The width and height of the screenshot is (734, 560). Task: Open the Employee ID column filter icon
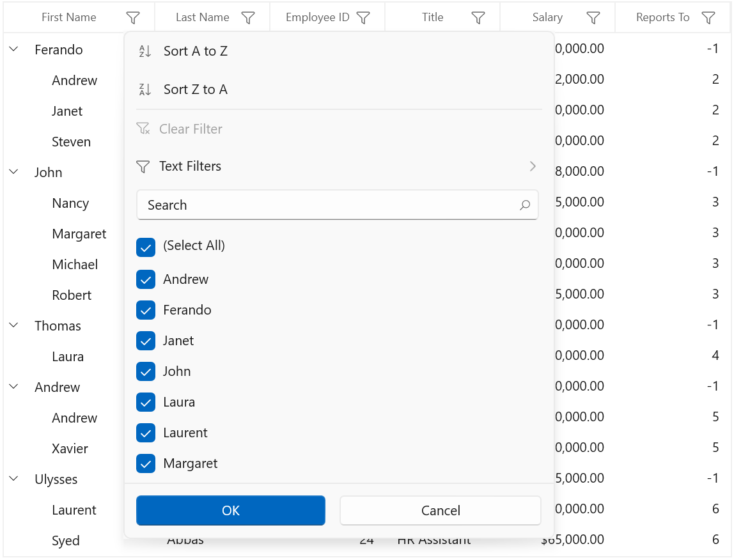click(x=363, y=18)
